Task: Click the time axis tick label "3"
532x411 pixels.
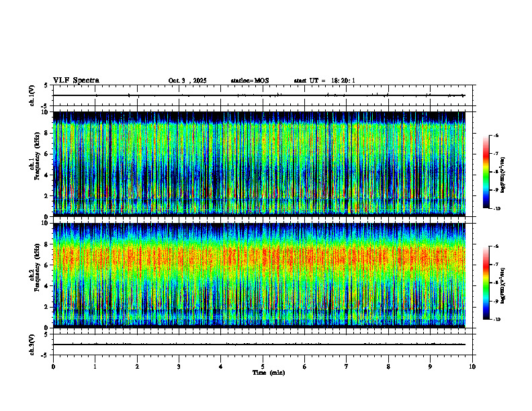Action: click(x=179, y=367)
